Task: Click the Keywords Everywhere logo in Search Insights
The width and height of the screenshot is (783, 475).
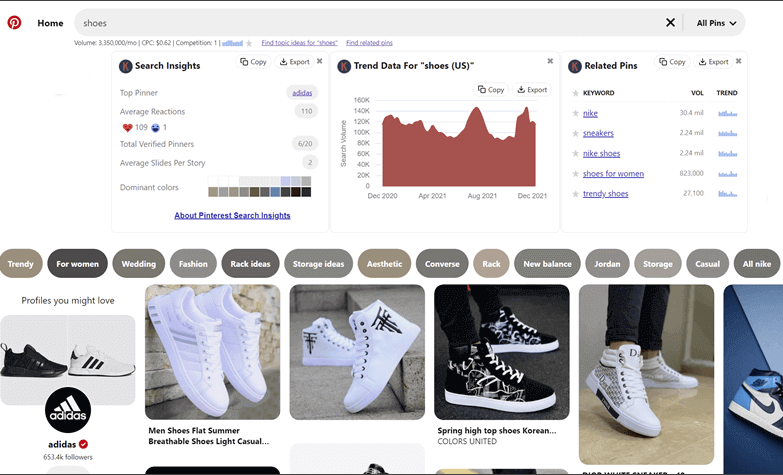Action: [x=125, y=66]
